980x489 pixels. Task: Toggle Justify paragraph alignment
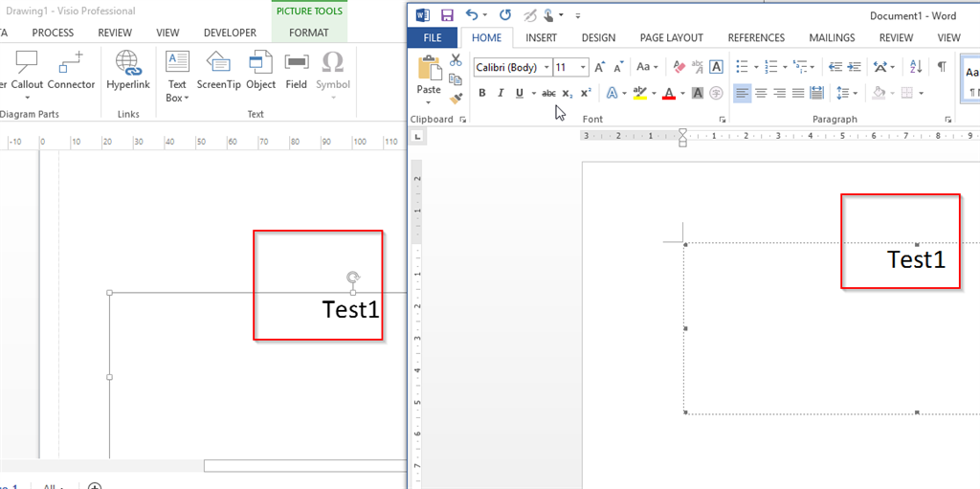point(798,93)
